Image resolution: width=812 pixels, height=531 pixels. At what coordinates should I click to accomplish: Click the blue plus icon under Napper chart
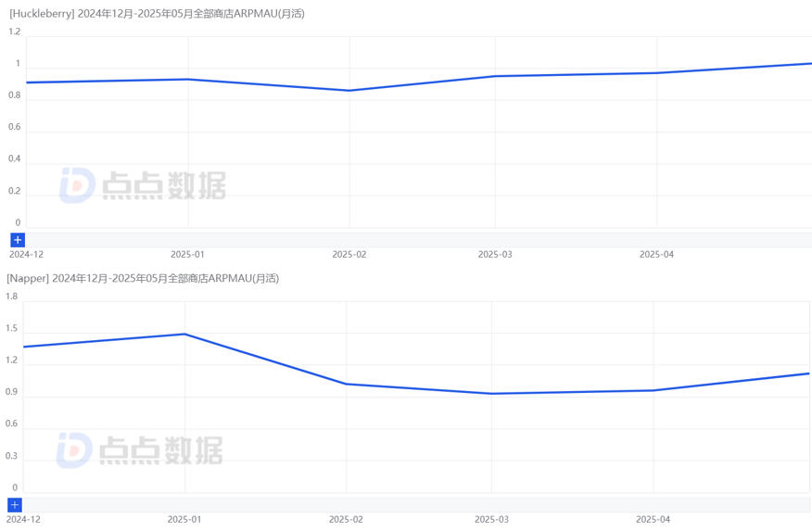click(15, 505)
